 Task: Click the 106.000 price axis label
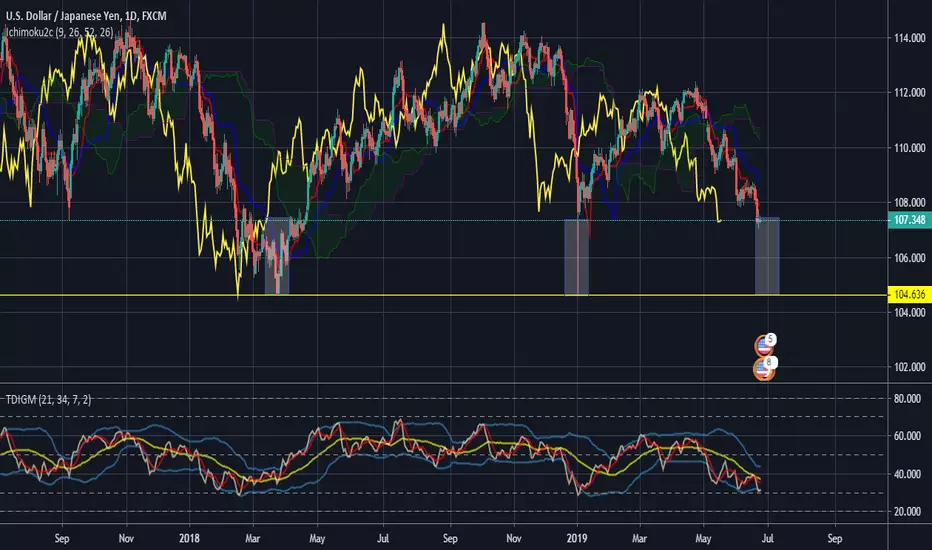909,258
